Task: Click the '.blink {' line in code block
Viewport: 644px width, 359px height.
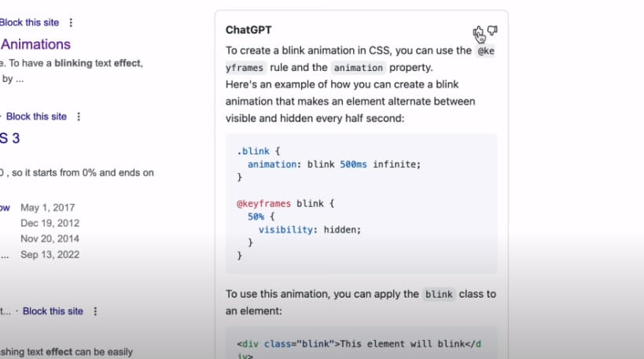Action: (x=259, y=151)
